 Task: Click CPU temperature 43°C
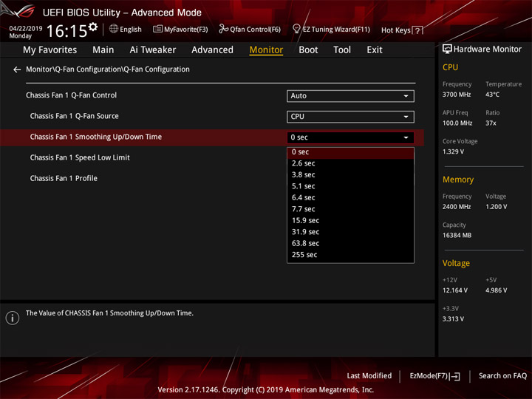coord(492,95)
